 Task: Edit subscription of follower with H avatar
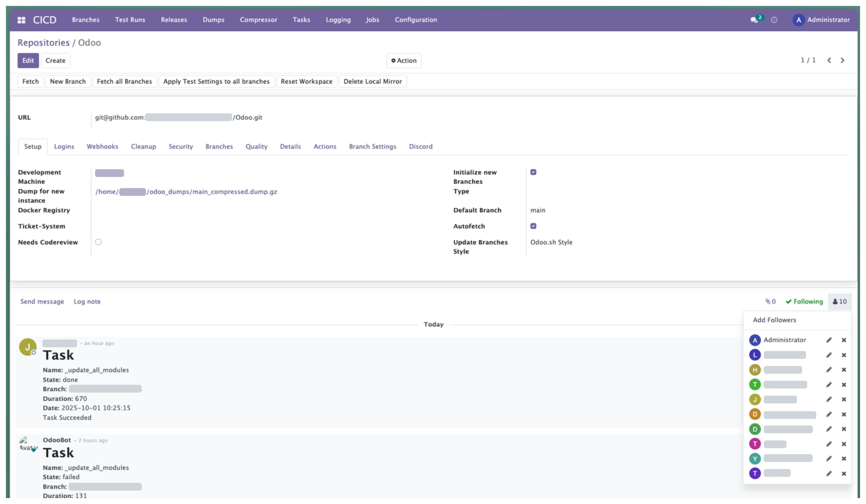[x=829, y=370]
